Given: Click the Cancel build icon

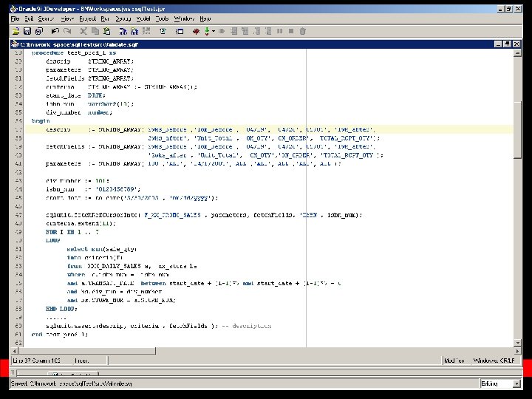Looking at the screenshot, I should click(x=146, y=31).
